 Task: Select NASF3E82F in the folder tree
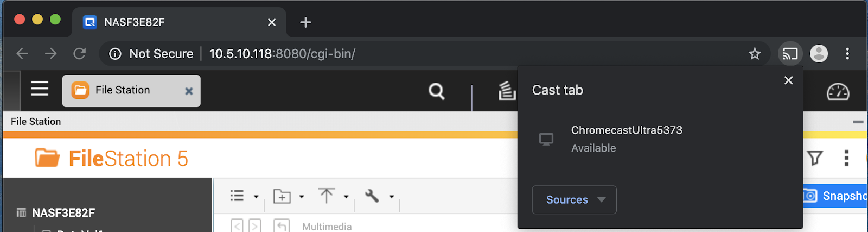(63, 212)
